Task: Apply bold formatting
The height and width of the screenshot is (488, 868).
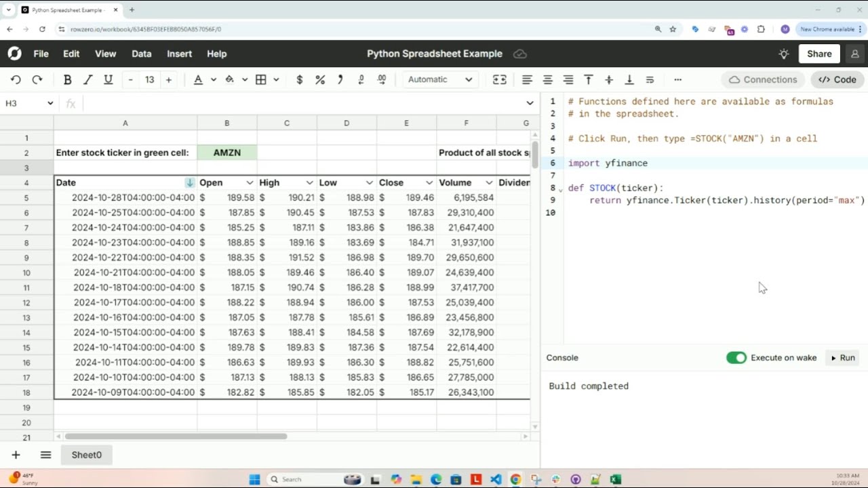Action: point(67,80)
